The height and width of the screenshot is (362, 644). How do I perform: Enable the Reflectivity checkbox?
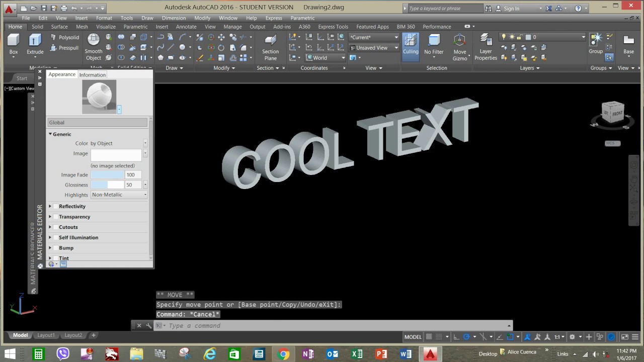pyautogui.click(x=55, y=207)
